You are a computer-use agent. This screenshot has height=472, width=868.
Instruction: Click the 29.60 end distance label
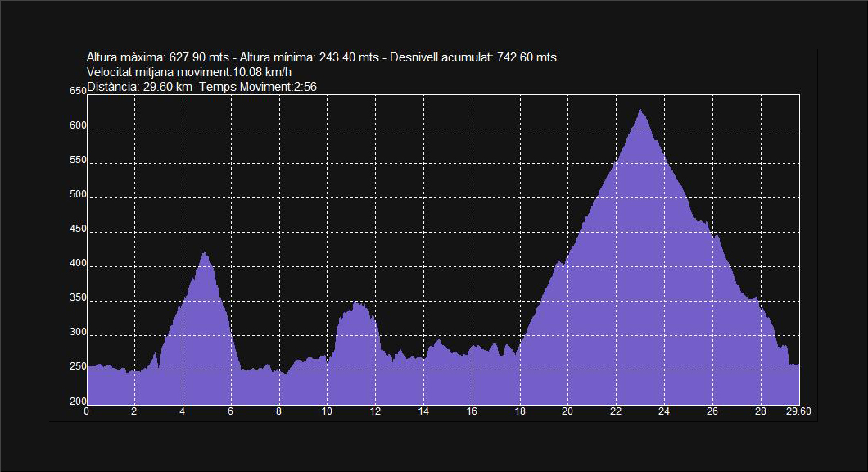[798, 411]
